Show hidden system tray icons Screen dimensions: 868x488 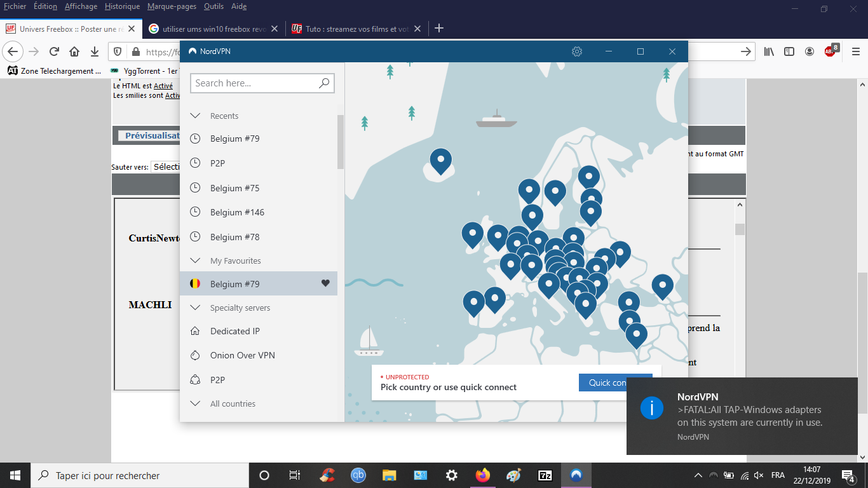coord(698,475)
